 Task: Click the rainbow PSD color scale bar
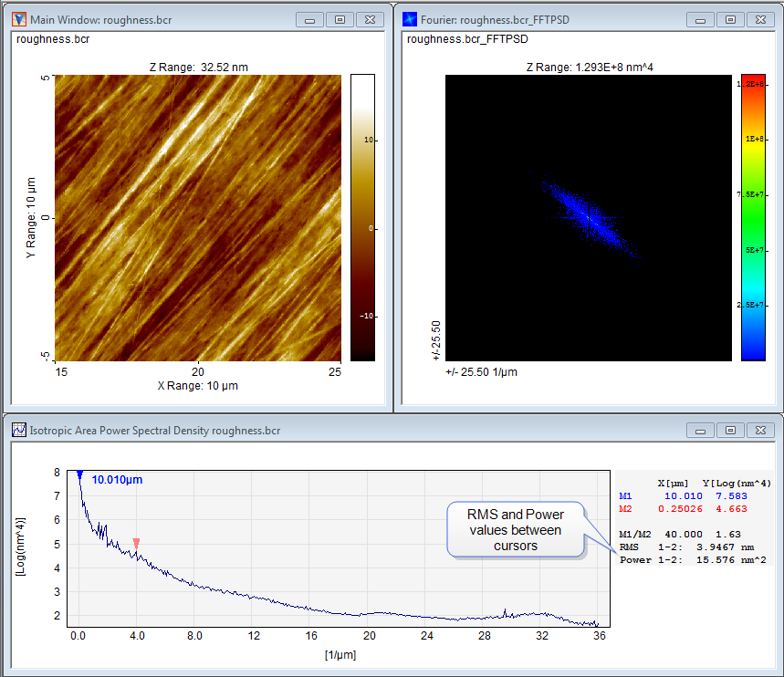[753, 217]
